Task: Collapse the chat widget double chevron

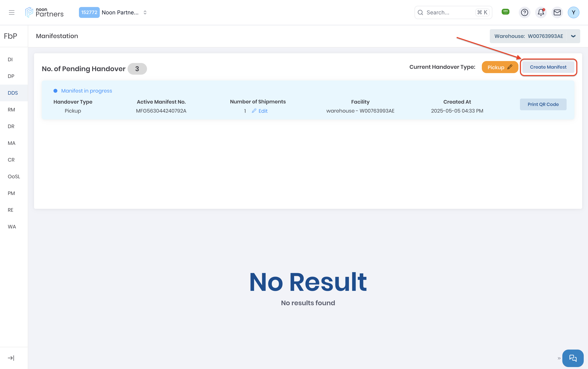Action: [x=559, y=358]
